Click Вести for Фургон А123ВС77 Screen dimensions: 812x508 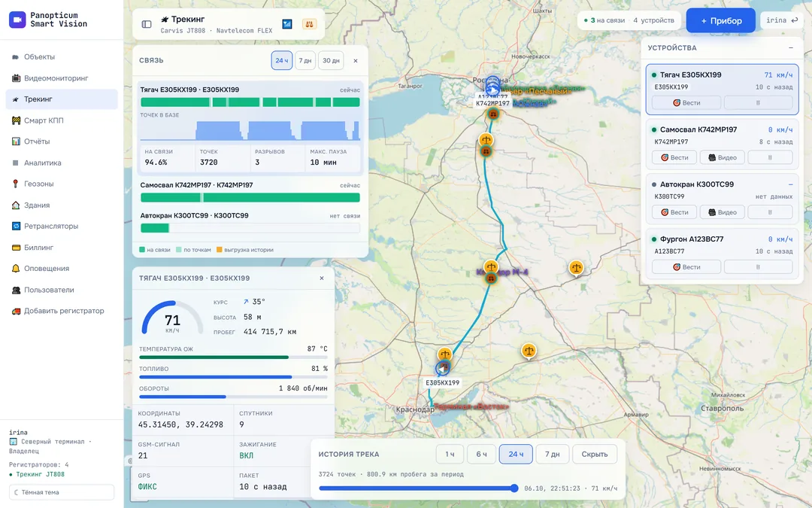click(686, 267)
